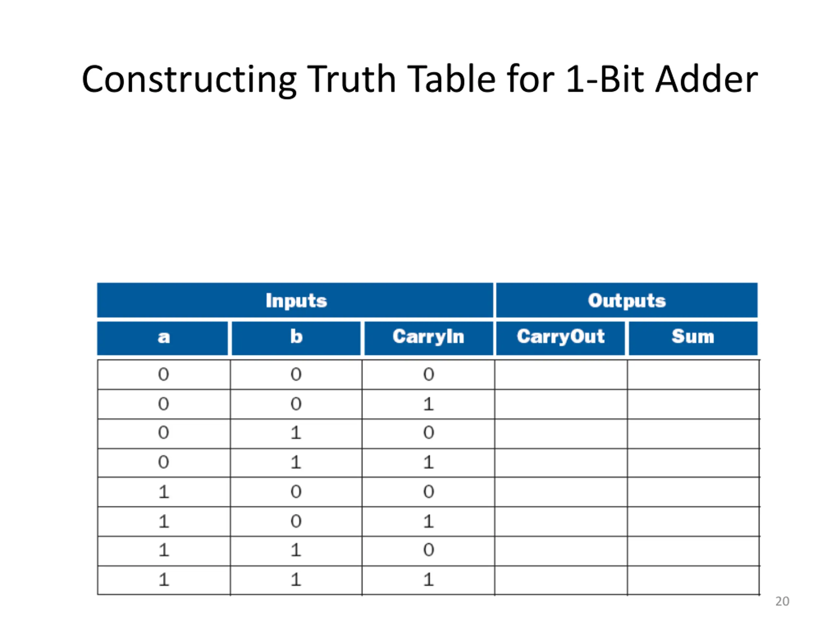
Task: Click 'a' value in the first data row
Action: pyautogui.click(x=164, y=374)
